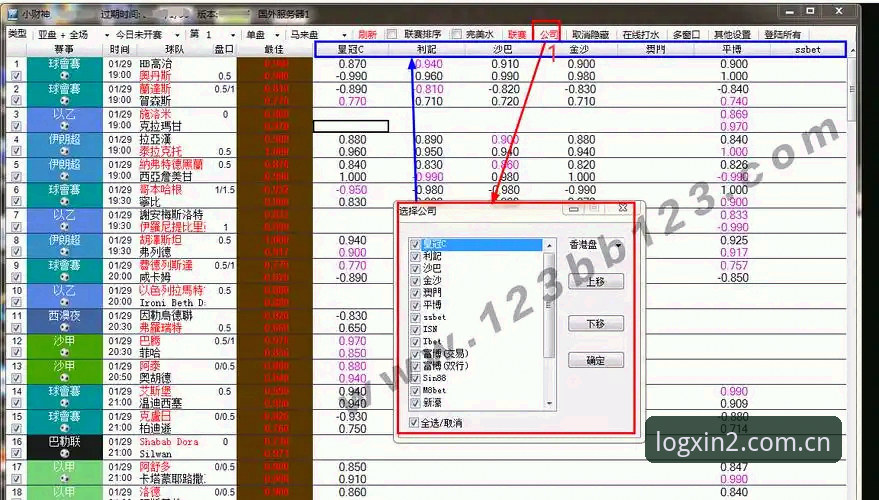Image resolution: width=879 pixels, height=500 pixels.
Task: Click the 平博 column header
Action: pyautogui.click(x=732, y=49)
